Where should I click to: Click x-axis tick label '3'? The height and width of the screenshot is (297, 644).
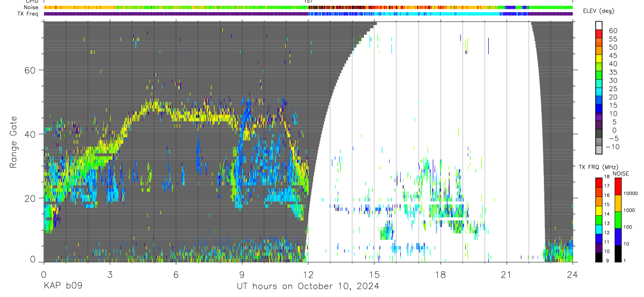click(x=110, y=274)
